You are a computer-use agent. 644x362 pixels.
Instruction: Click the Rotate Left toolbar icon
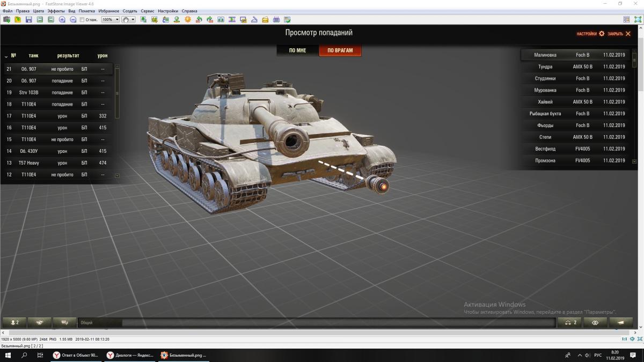tap(199, 19)
